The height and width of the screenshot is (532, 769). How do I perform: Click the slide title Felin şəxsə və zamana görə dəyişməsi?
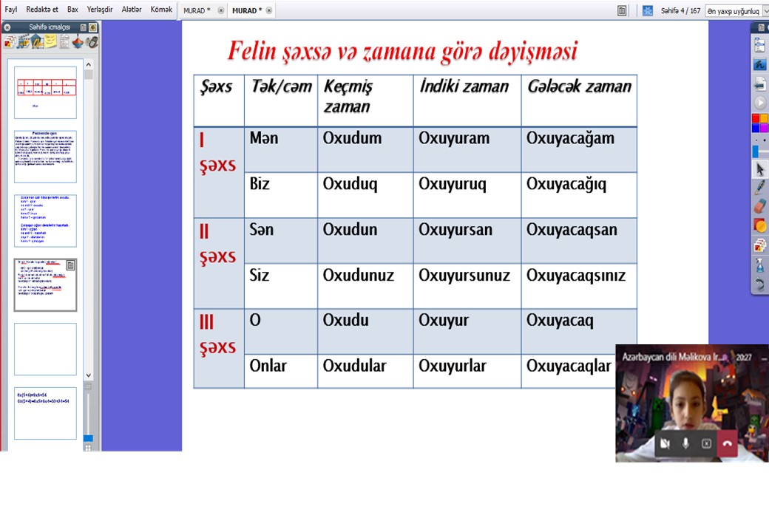click(x=403, y=52)
